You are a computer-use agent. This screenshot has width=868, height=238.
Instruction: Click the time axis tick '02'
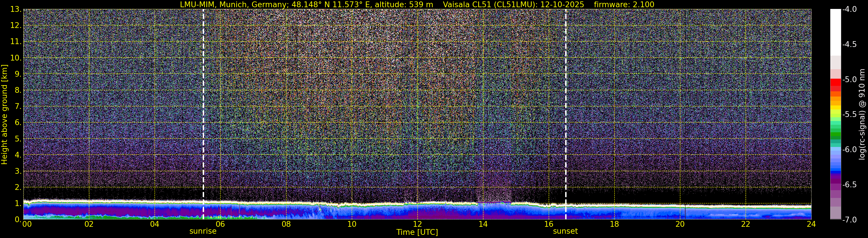coord(89,224)
